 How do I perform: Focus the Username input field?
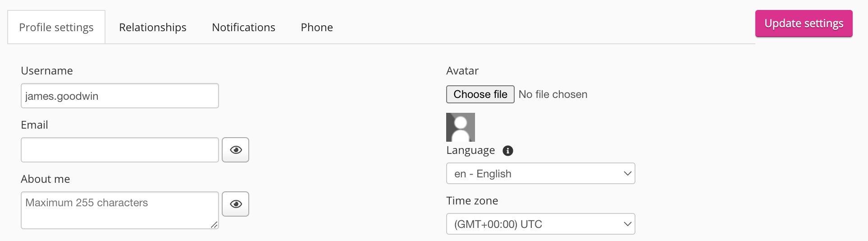click(120, 96)
